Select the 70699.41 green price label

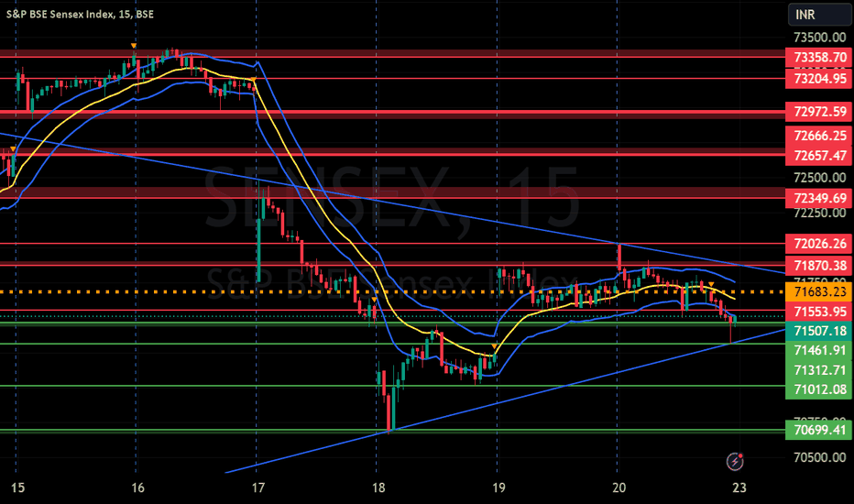click(819, 430)
